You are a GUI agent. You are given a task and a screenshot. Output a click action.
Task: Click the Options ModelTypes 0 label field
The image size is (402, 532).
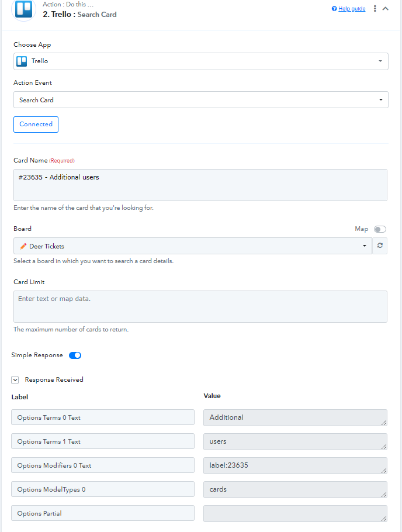103,489
